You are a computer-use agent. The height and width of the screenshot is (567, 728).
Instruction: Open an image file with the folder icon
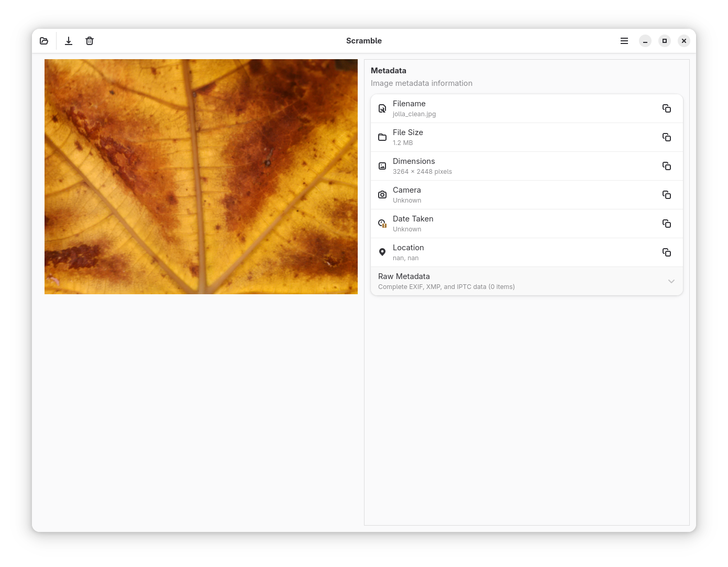coord(44,41)
